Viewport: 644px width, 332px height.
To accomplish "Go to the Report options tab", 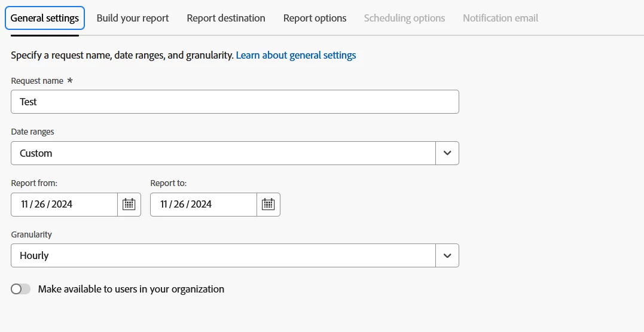I will coord(315,18).
